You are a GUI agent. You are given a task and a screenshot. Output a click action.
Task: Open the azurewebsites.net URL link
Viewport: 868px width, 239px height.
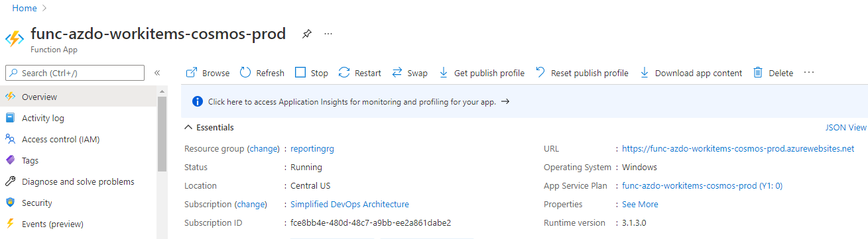pyautogui.click(x=738, y=148)
